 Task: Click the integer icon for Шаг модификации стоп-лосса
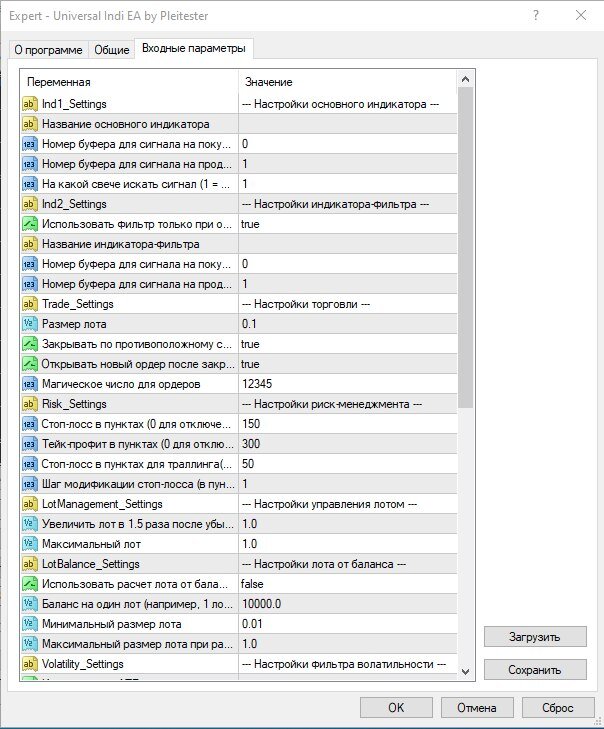pyautogui.click(x=29, y=484)
